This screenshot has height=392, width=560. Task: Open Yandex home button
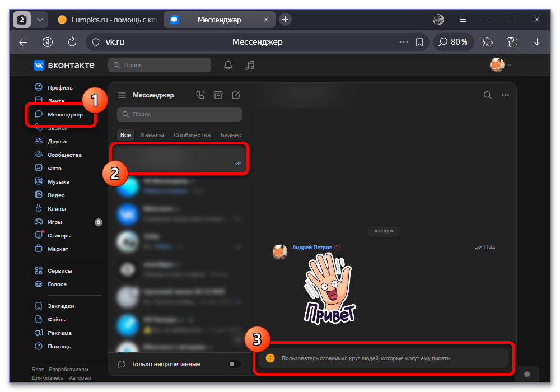[48, 42]
